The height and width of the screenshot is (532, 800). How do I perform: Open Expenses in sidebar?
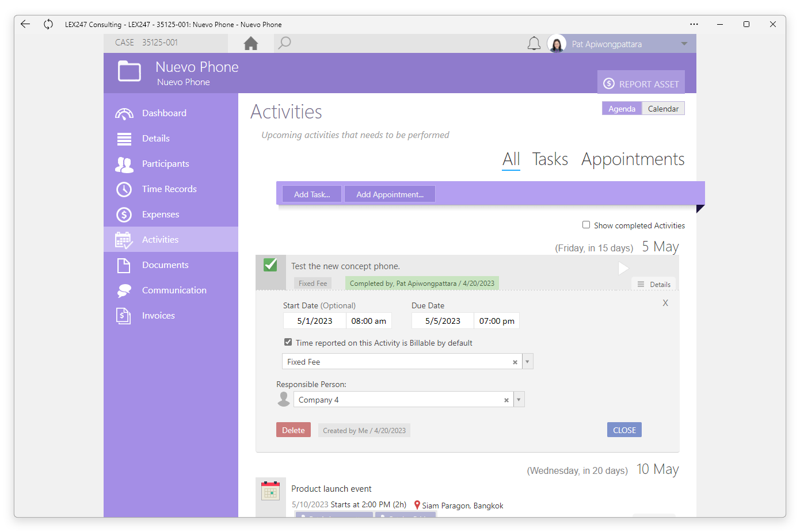171,215
